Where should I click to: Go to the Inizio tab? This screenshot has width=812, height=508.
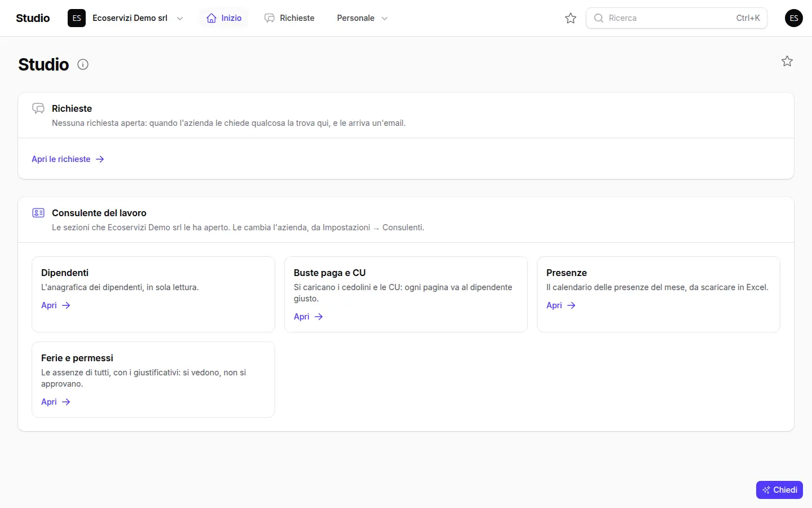point(224,18)
